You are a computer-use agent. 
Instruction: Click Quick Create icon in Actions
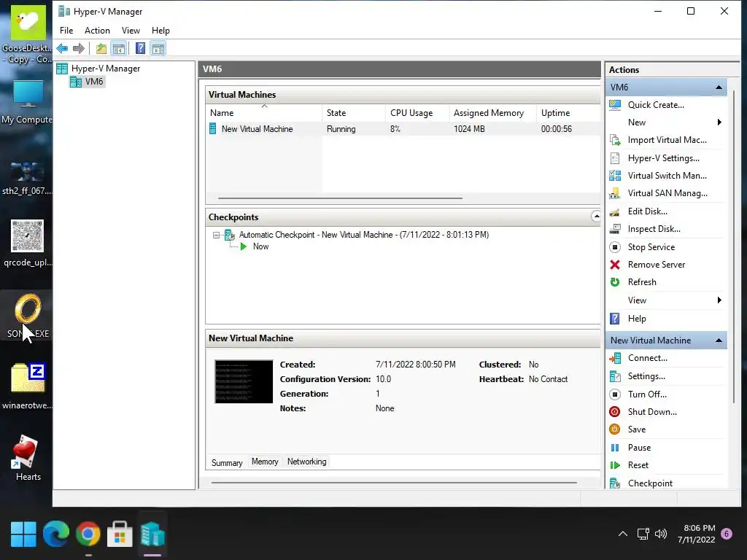click(615, 105)
